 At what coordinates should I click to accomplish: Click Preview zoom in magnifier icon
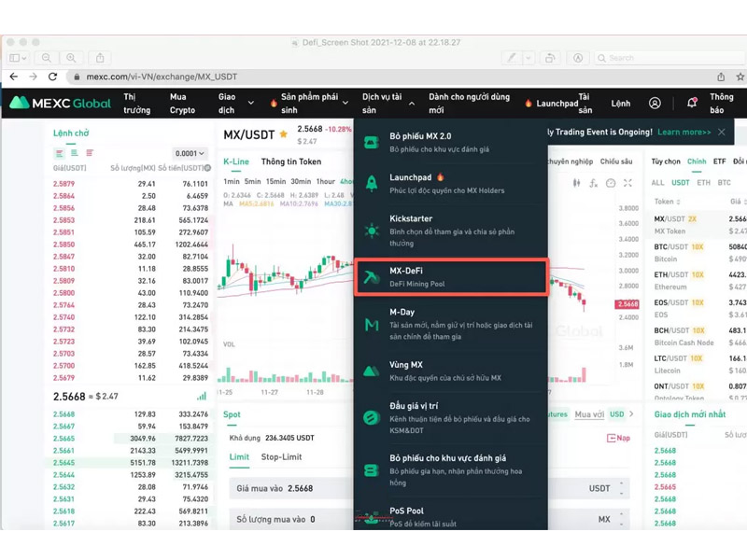[71, 58]
